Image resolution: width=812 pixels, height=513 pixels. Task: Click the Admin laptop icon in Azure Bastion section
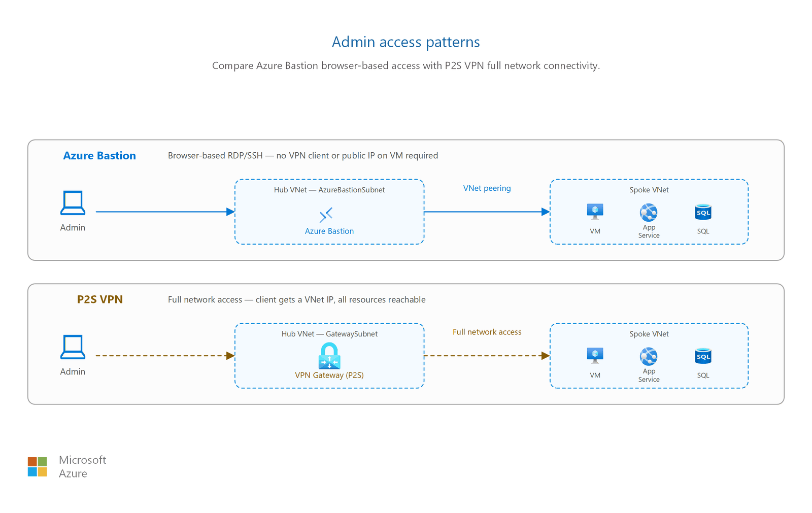point(73,203)
